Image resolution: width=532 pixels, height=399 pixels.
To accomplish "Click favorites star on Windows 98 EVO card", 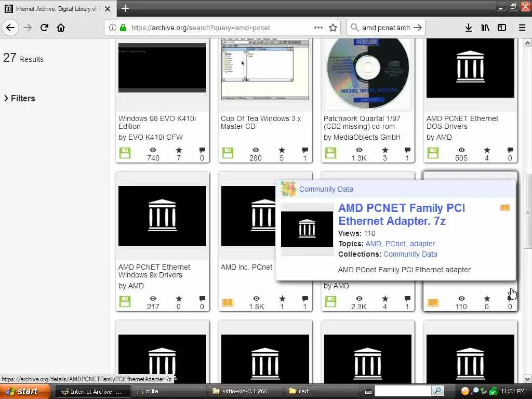I will click(x=179, y=150).
